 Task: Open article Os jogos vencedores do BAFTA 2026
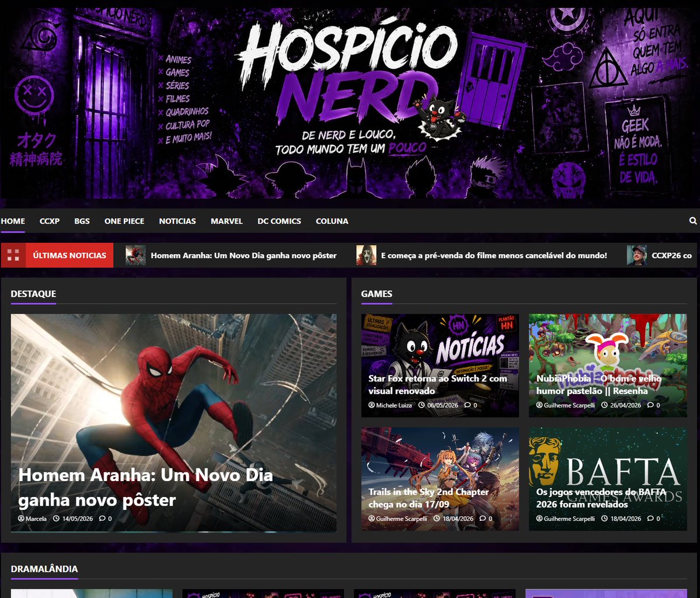coord(601,498)
